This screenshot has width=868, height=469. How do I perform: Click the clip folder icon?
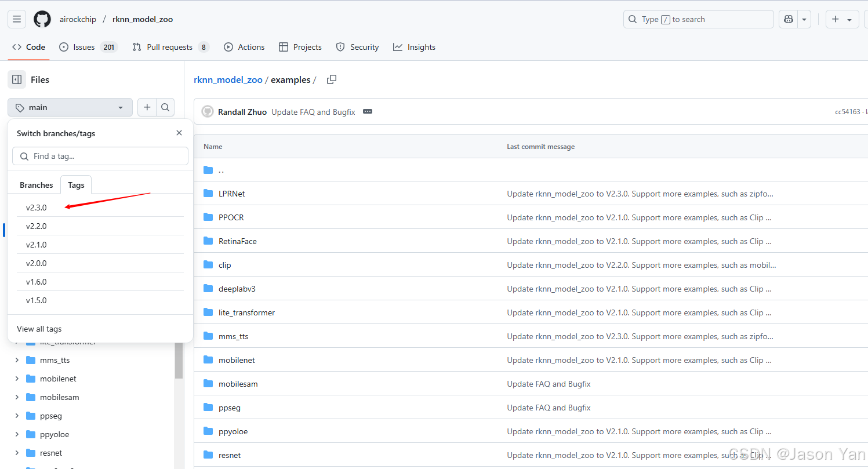pos(208,265)
